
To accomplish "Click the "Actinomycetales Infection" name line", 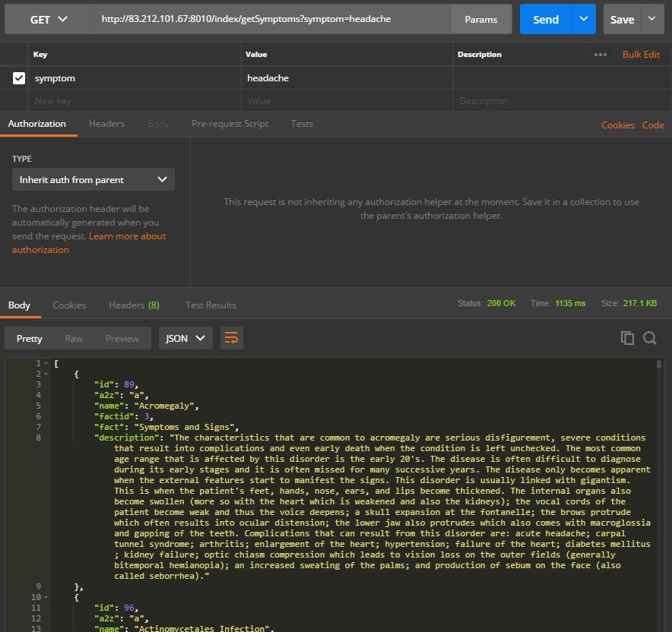I will tap(184, 628).
